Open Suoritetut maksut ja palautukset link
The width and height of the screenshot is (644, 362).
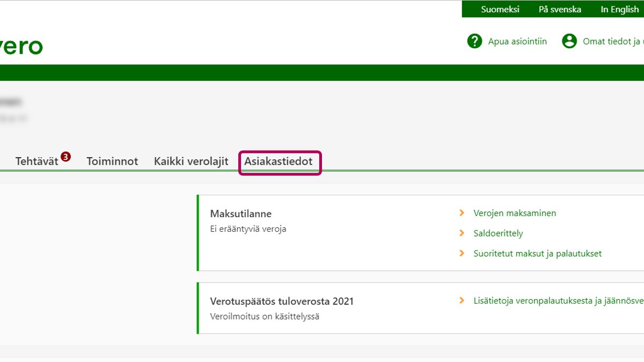click(537, 253)
